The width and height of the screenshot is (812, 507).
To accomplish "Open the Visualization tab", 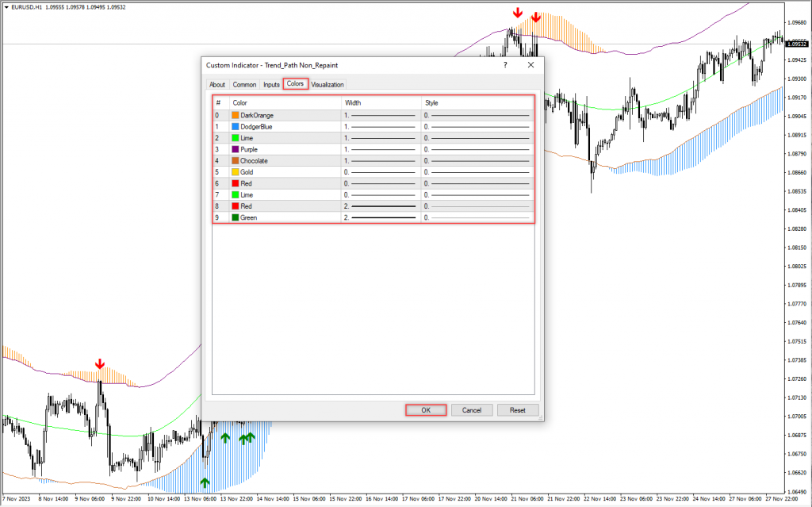I will 327,84.
